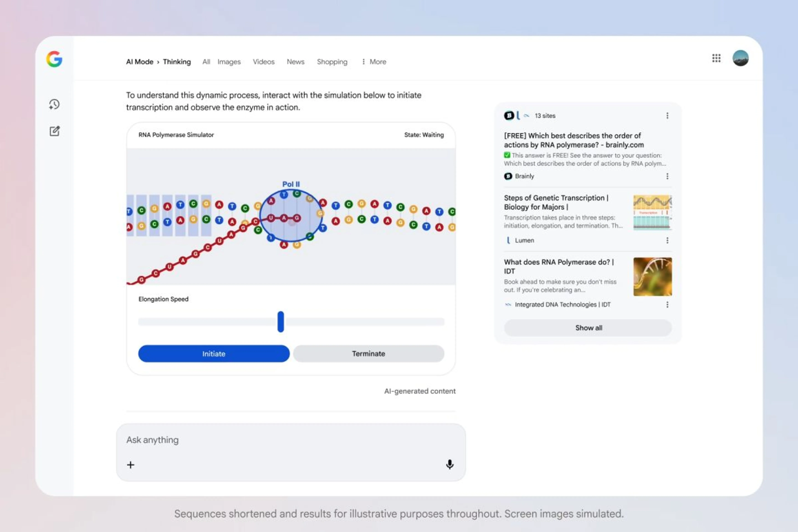Image resolution: width=798 pixels, height=532 pixels.
Task: Open options menu for Brainly result
Action: pyautogui.click(x=667, y=176)
